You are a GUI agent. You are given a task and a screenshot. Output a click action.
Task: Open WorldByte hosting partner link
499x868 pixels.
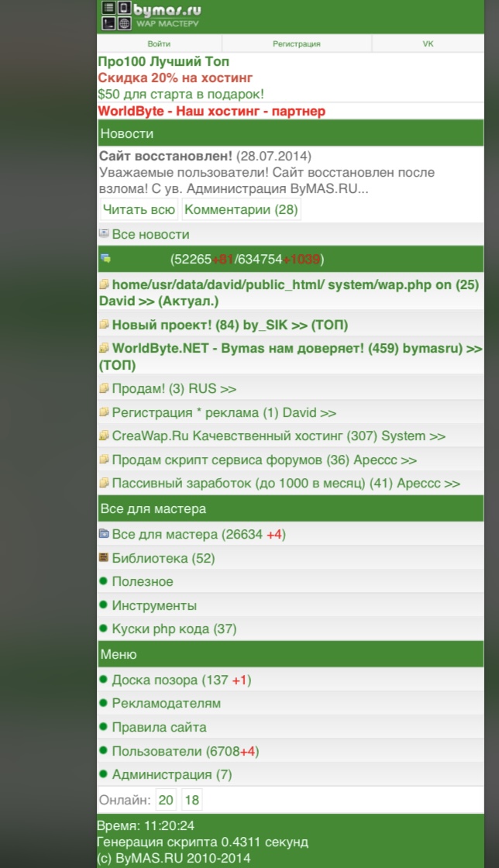tap(212, 111)
